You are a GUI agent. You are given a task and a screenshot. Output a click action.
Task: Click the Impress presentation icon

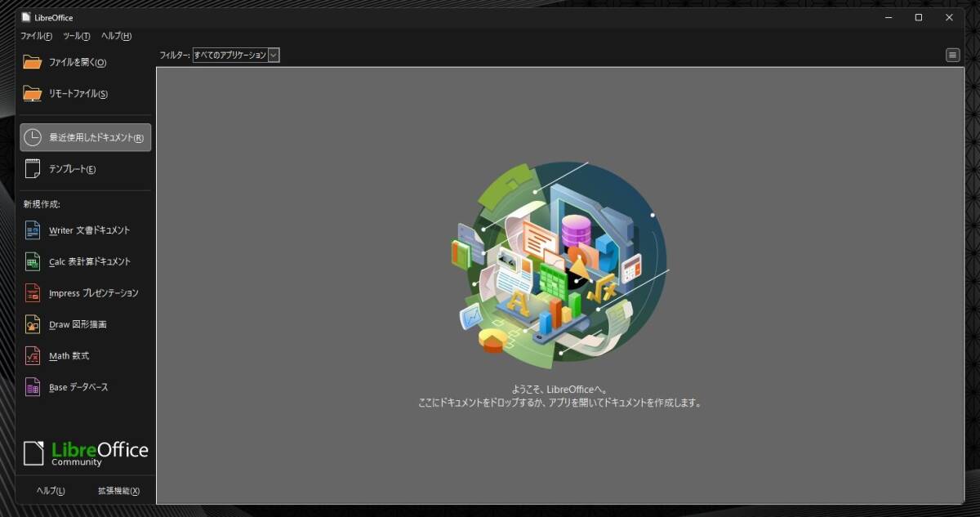point(33,293)
